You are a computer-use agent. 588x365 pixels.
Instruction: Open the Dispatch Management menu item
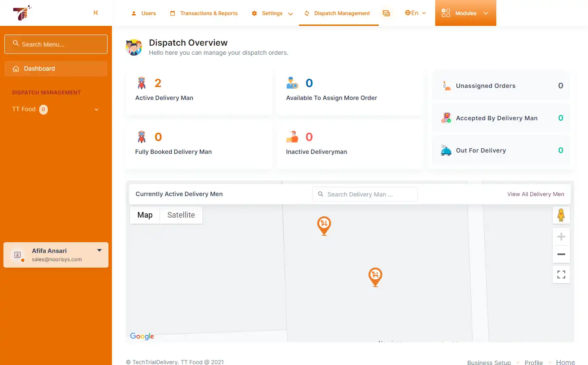pos(341,13)
